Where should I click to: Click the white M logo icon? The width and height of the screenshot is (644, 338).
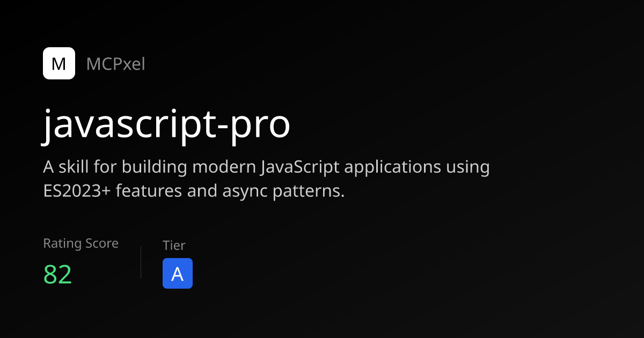pos(59,64)
